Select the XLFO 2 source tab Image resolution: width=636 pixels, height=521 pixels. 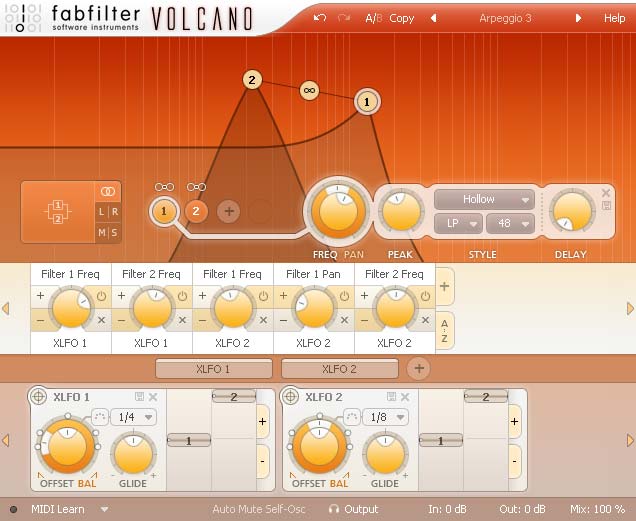tap(339, 369)
